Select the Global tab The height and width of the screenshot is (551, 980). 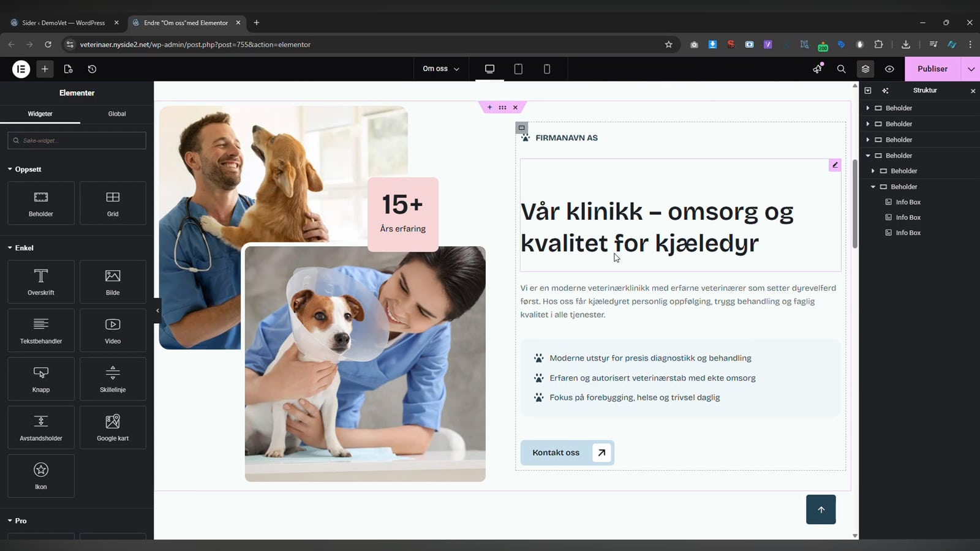[x=117, y=114]
